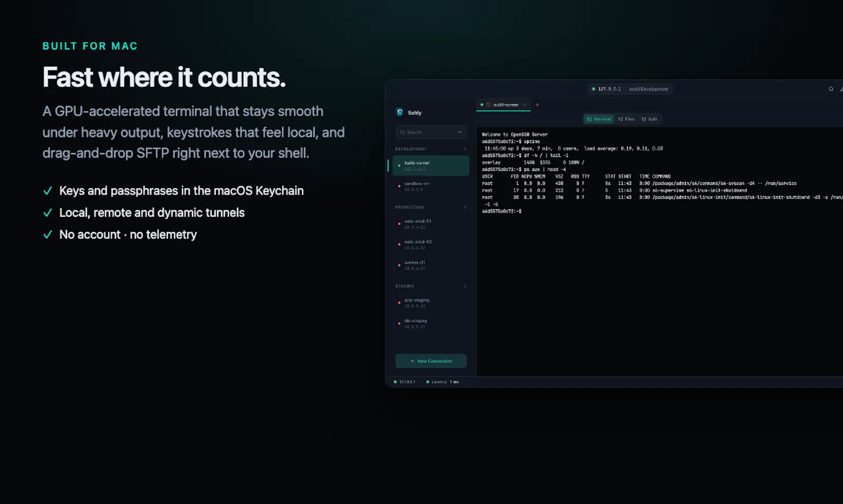Click the red status dot beside db-staging
The width and height of the screenshot is (843, 504).
399,323
